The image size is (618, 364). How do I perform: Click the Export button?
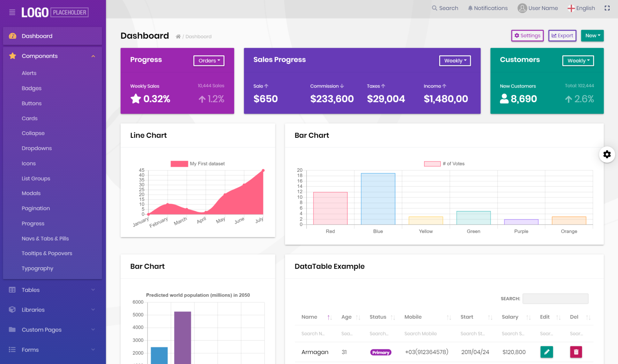[x=562, y=36]
